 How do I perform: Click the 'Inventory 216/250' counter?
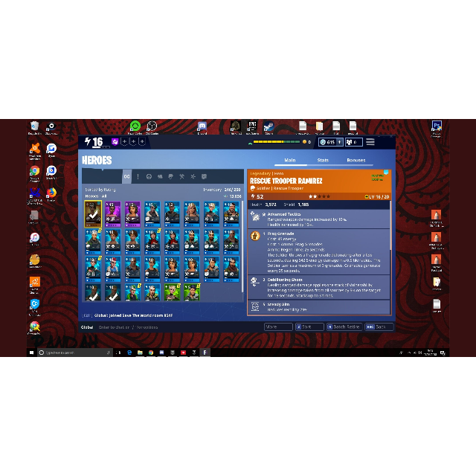point(222,190)
